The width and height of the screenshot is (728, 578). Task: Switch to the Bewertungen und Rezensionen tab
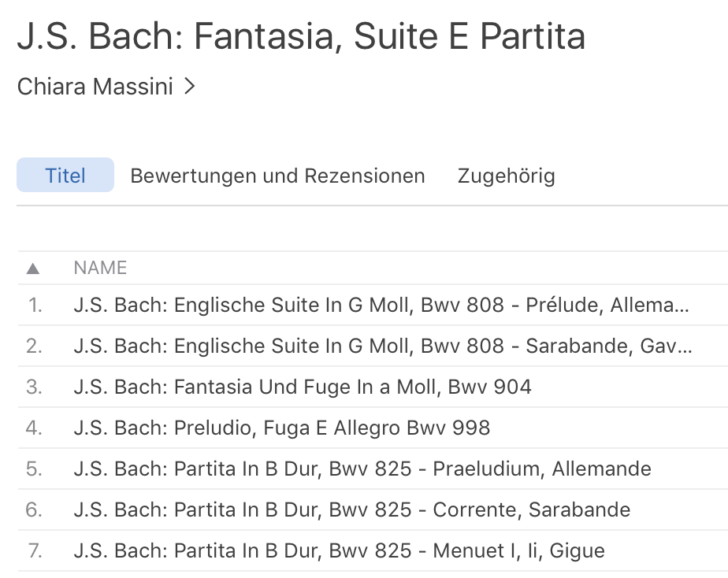click(x=277, y=176)
